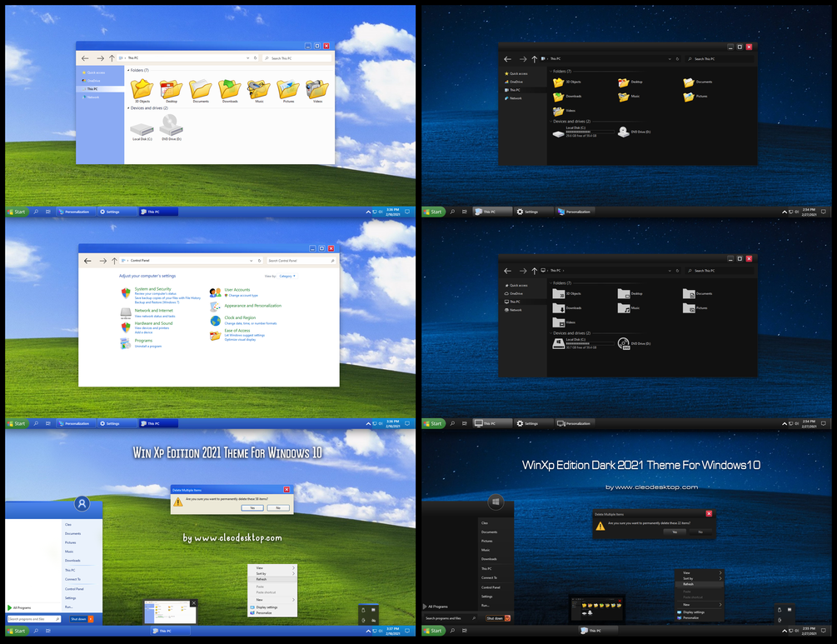Open the 3D Objects folder
837x644 pixels.
pos(142,90)
